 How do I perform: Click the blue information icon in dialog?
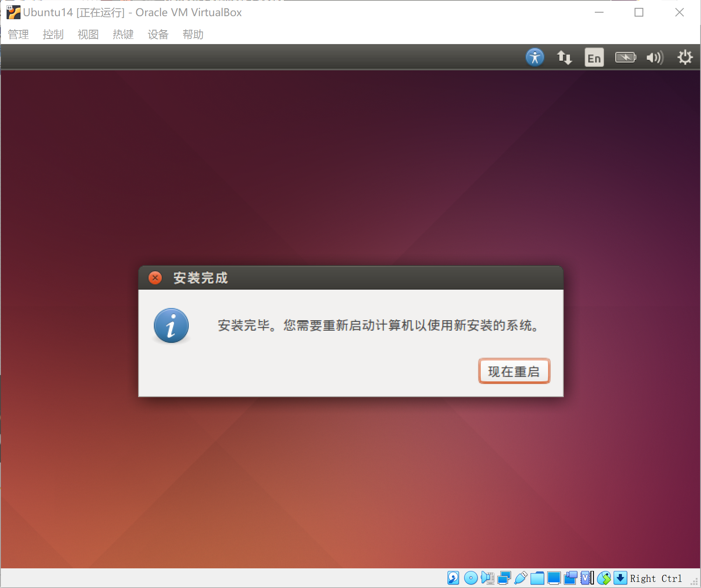pyautogui.click(x=171, y=325)
